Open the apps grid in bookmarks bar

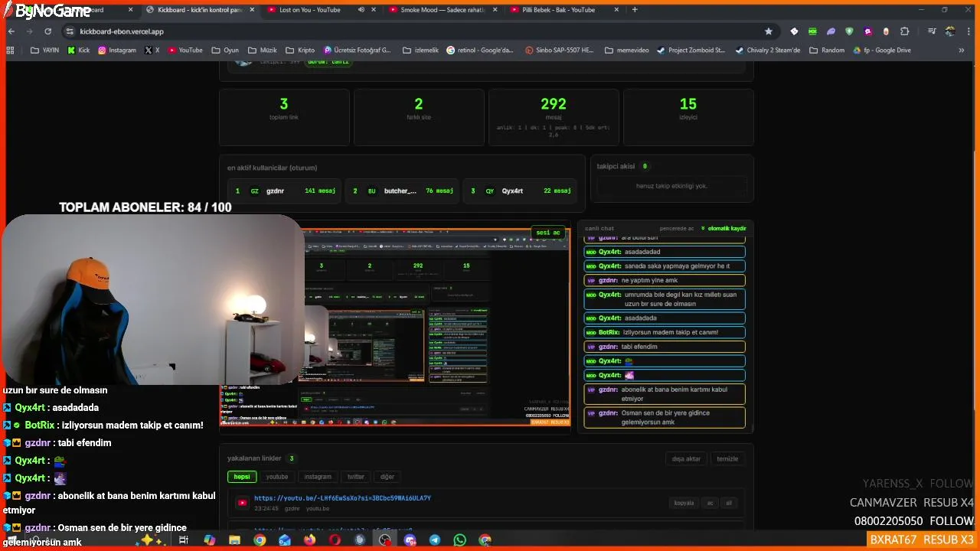(x=10, y=51)
